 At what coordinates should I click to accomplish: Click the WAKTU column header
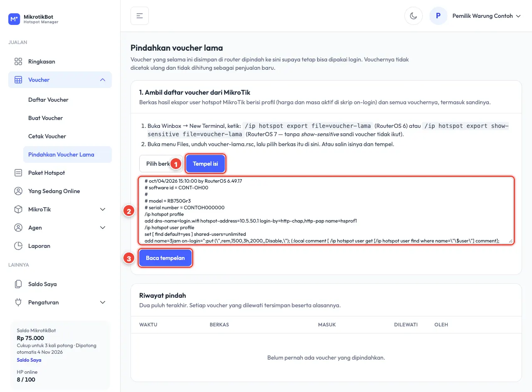pyautogui.click(x=148, y=324)
